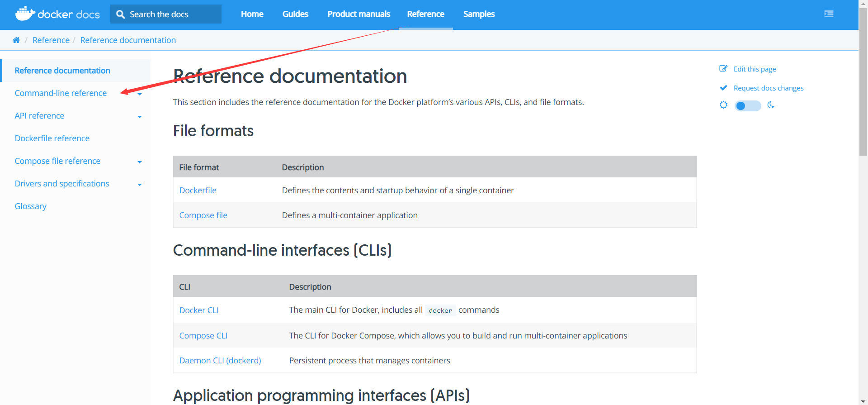Expand the Compose file reference section
This screenshot has height=405, width=868.
click(140, 162)
